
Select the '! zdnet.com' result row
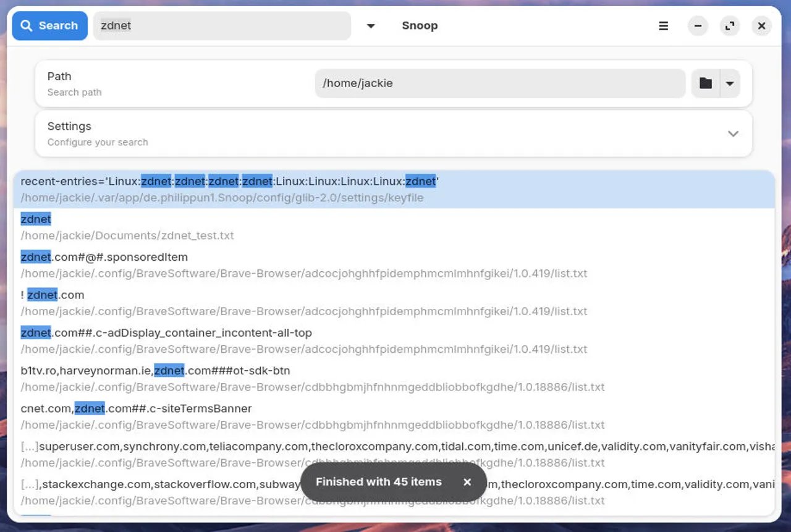click(x=394, y=303)
